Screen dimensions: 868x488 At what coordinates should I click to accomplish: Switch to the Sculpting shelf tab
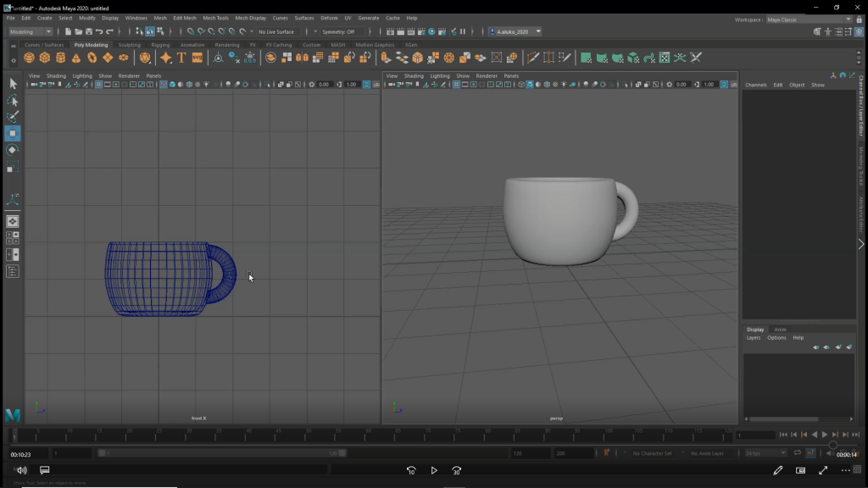tap(130, 45)
